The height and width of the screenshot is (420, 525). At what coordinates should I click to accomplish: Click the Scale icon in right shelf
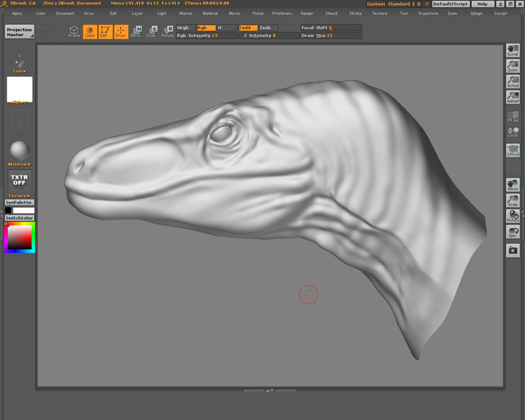tap(513, 201)
